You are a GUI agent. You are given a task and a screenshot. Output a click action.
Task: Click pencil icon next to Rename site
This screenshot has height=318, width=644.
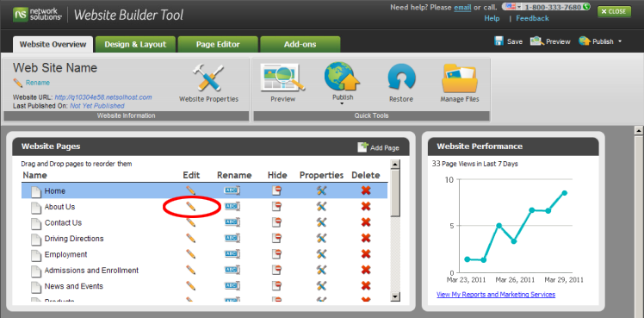point(18,83)
